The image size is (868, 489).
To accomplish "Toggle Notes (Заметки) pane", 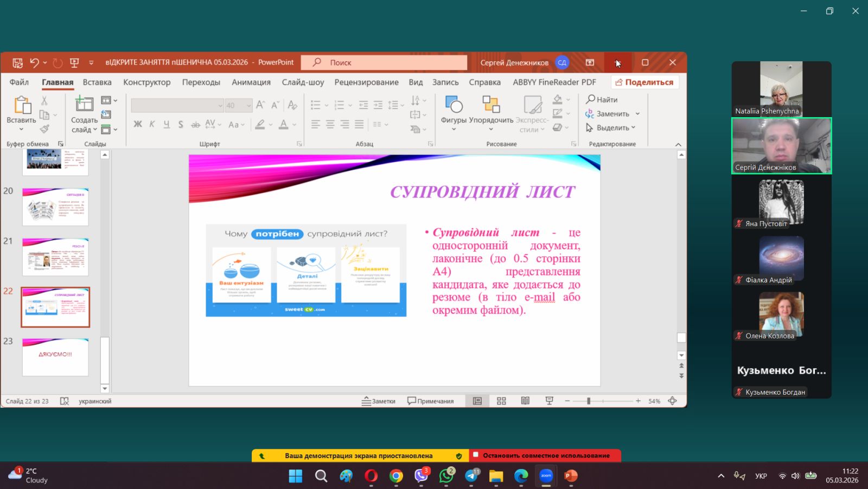I will point(379,401).
